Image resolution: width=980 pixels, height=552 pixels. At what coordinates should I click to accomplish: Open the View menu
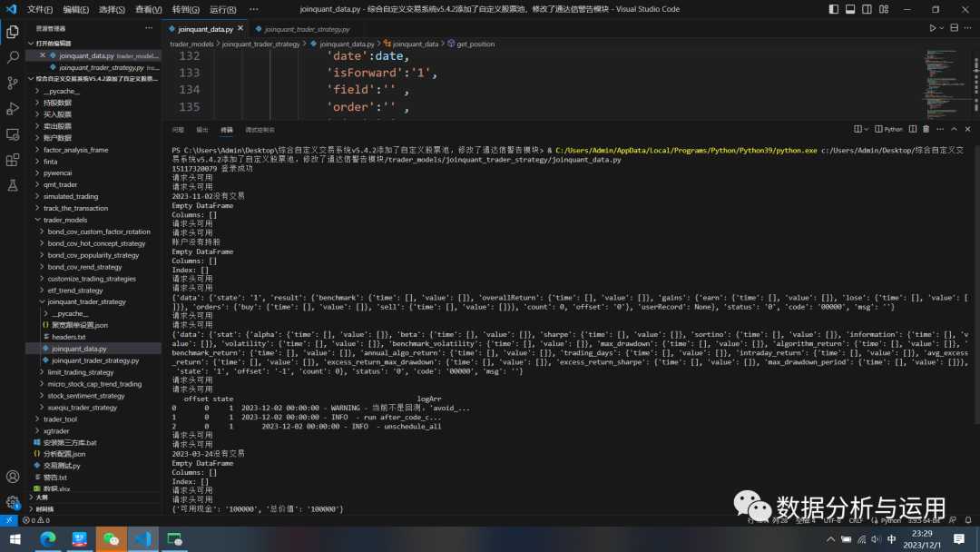149,9
